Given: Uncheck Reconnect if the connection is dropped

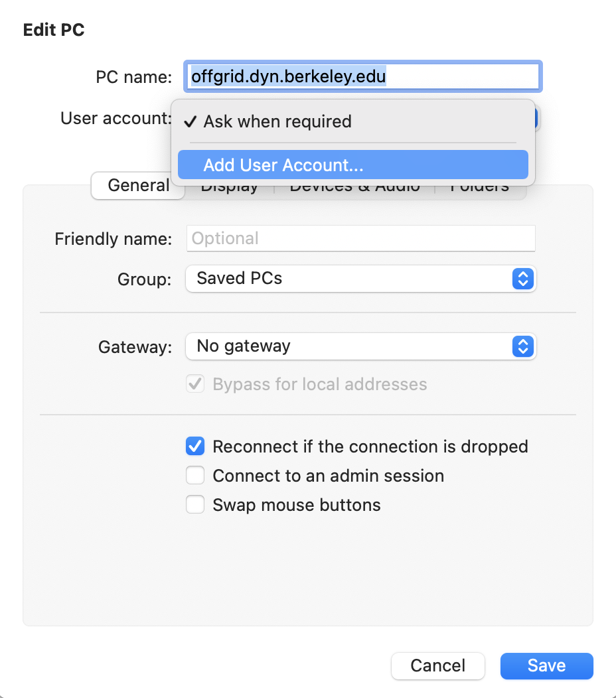Looking at the screenshot, I should (195, 447).
